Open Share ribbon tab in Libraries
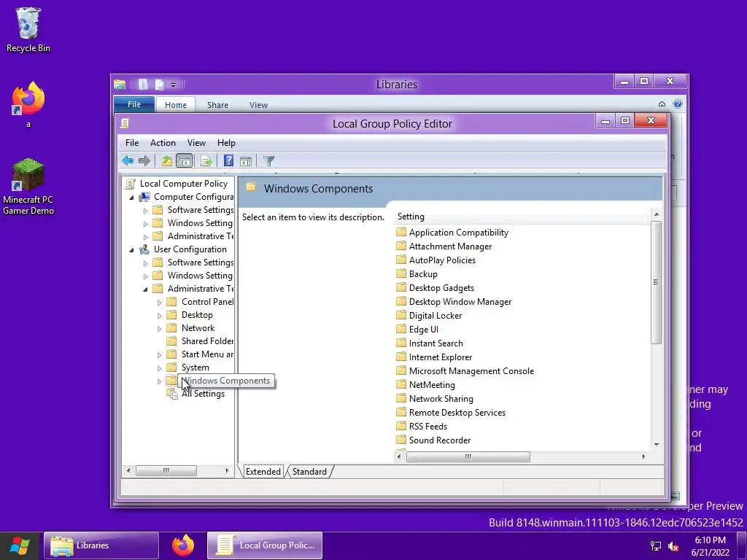The width and height of the screenshot is (747, 560). (x=217, y=105)
